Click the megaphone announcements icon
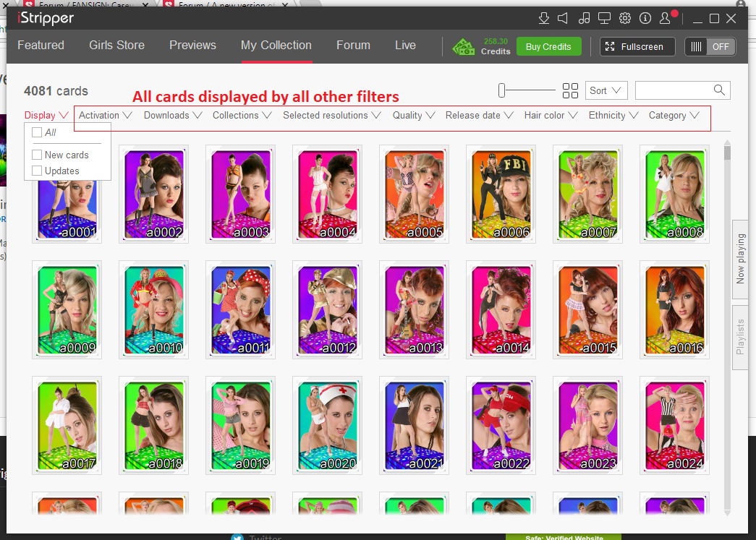 [563, 18]
